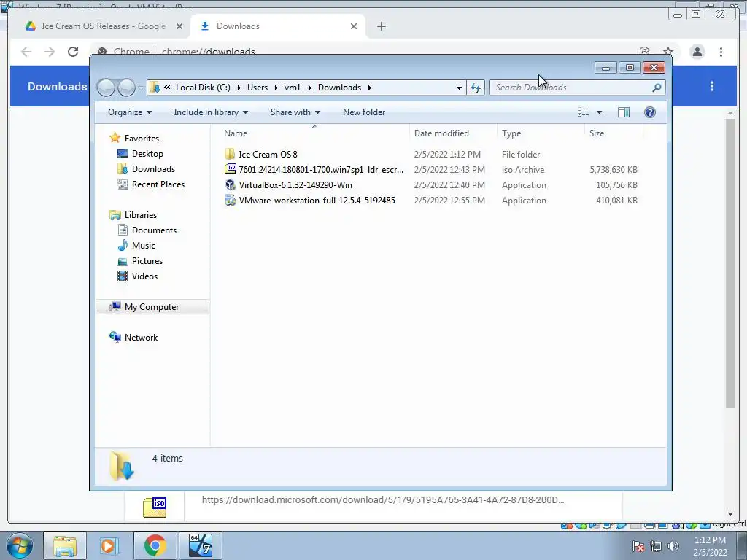747x560 pixels.
Task: Open the Organize menu
Action: (x=130, y=112)
